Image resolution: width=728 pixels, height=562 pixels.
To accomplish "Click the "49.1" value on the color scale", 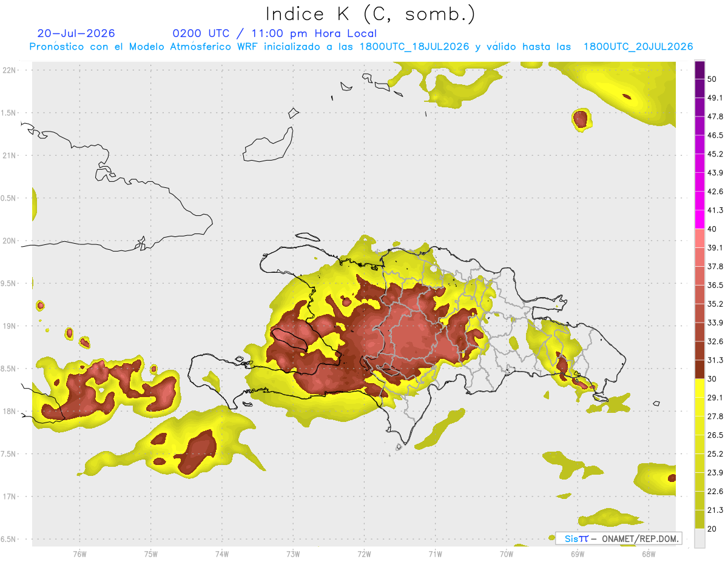I will pos(715,98).
